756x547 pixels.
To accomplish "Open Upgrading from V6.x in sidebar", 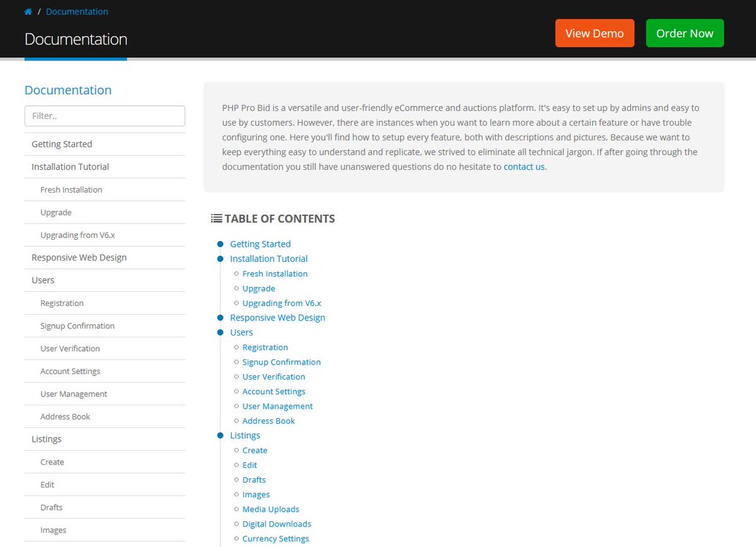I will (x=105, y=235).
